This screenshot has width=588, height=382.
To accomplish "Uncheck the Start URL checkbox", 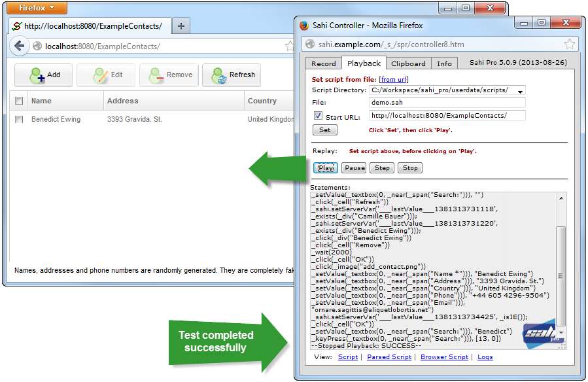I will point(318,116).
